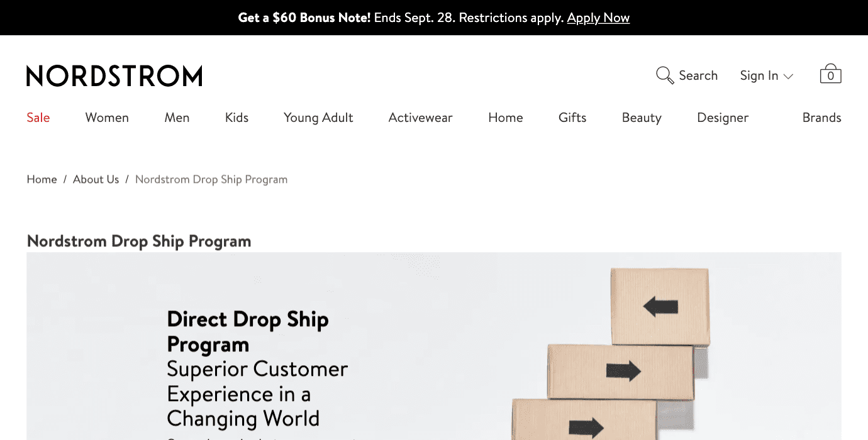
Task: Open the Designer menu
Action: 722,118
